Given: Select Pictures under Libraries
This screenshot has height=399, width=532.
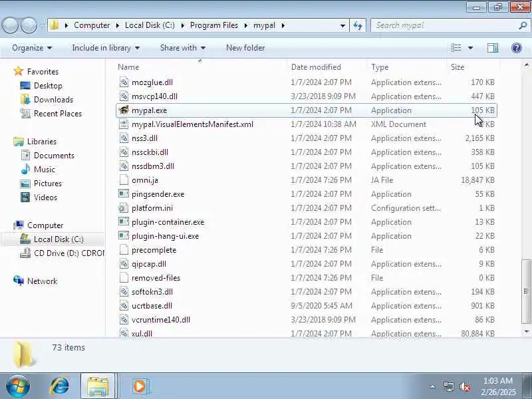Looking at the screenshot, I should click(47, 184).
